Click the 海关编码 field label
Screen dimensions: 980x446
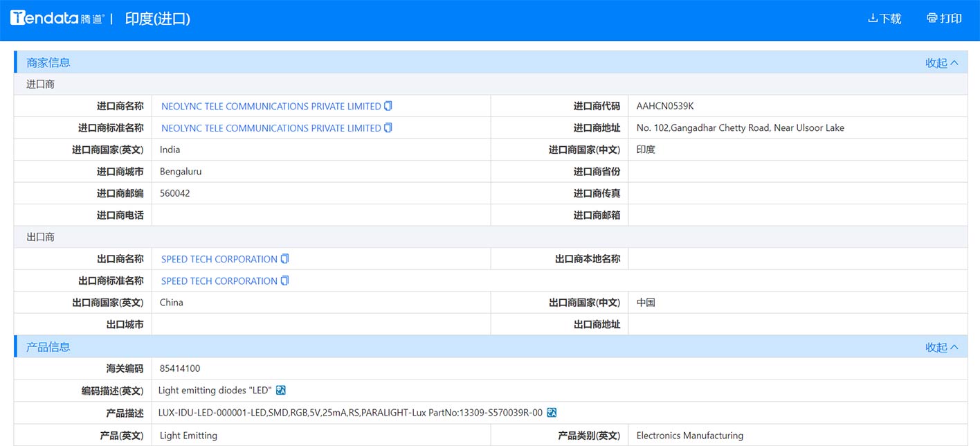tap(125, 368)
